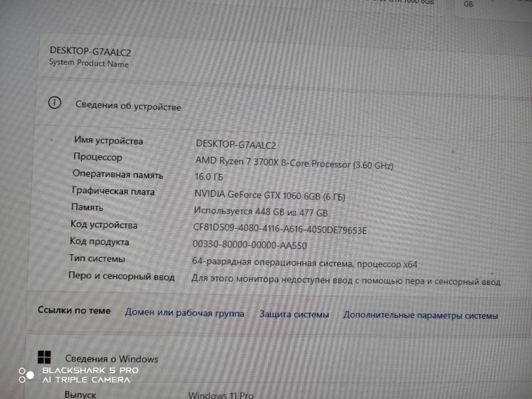
Task: Select the Тип системы label
Action: click(97, 259)
